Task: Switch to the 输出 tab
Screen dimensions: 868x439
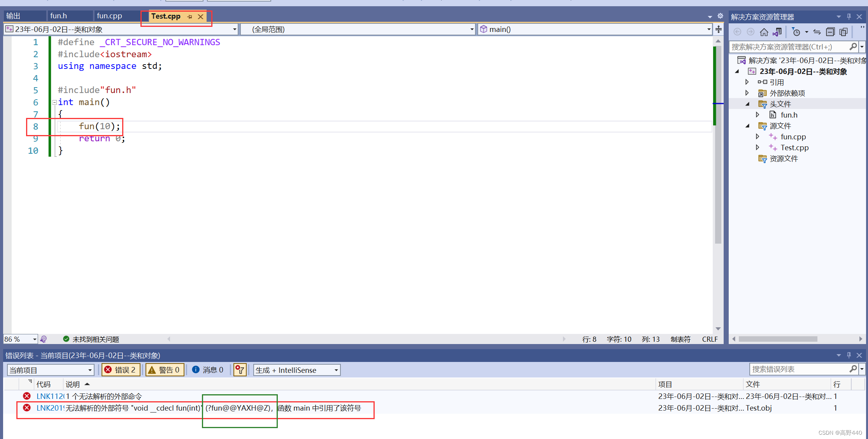Action: point(13,16)
